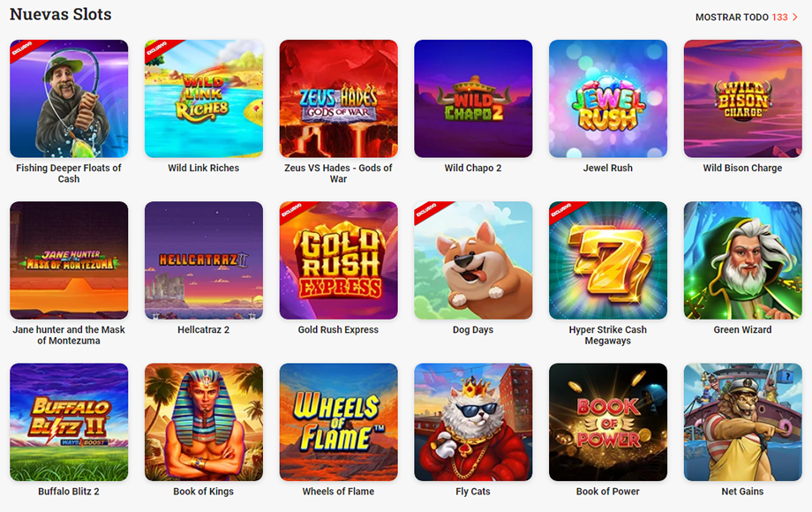Click the Net Gains title link

pyautogui.click(x=742, y=492)
